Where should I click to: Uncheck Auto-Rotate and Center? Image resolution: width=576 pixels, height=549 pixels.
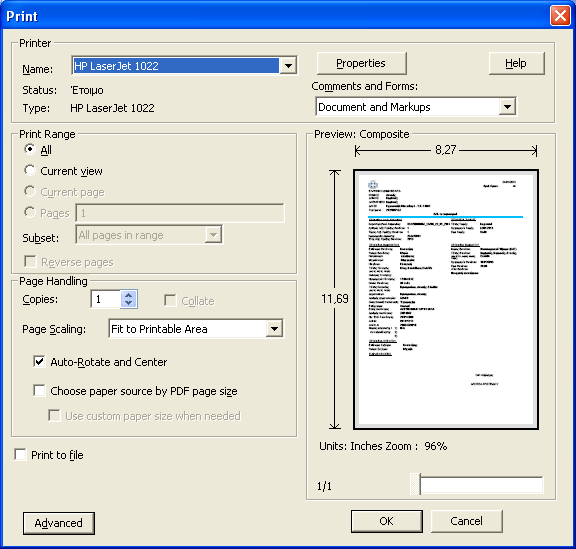tap(39, 362)
